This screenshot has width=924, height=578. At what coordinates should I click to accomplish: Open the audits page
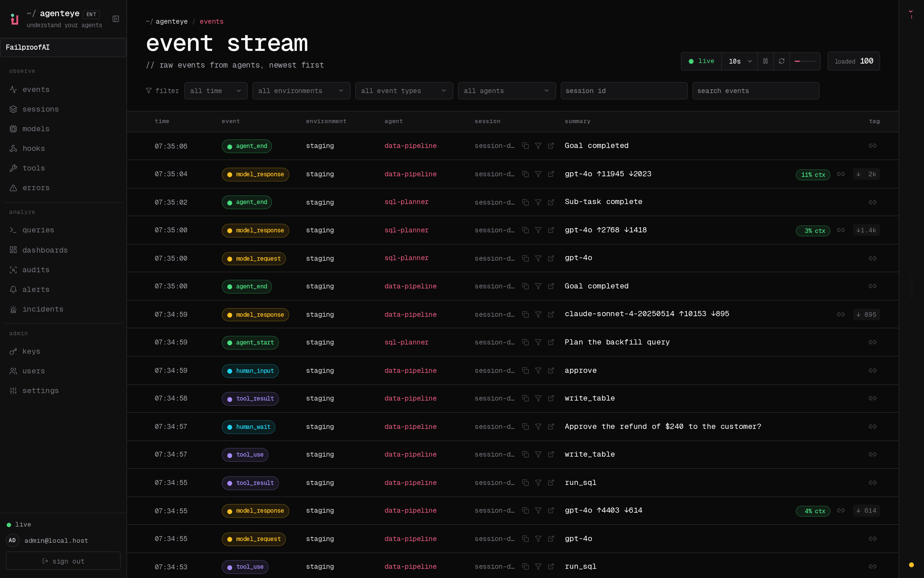(63, 270)
